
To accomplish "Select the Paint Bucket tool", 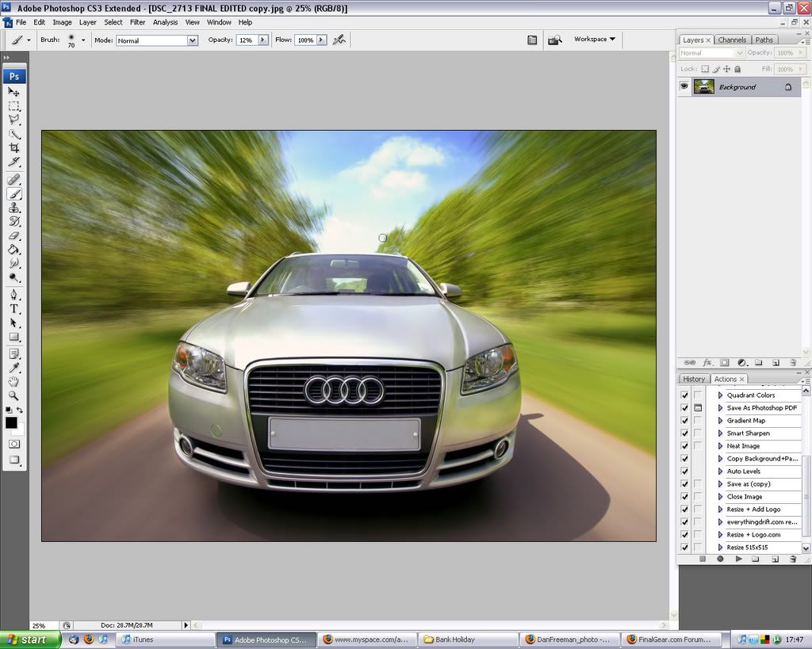I will [x=14, y=250].
